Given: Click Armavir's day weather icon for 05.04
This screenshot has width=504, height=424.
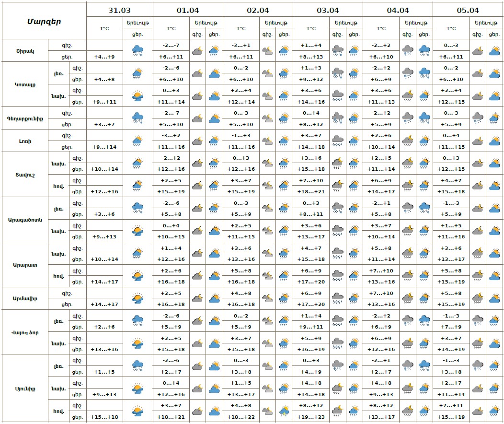Looking at the screenshot, I should coord(494,299).
